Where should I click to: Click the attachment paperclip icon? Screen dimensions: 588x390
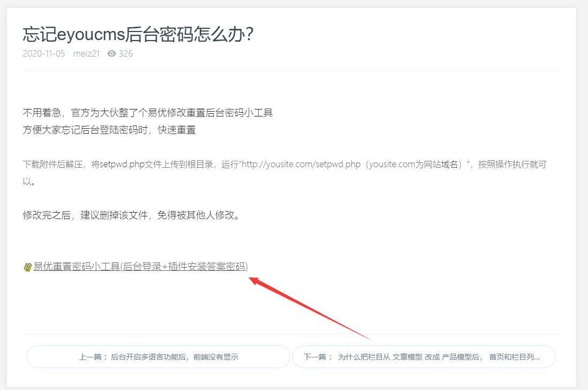point(27,267)
